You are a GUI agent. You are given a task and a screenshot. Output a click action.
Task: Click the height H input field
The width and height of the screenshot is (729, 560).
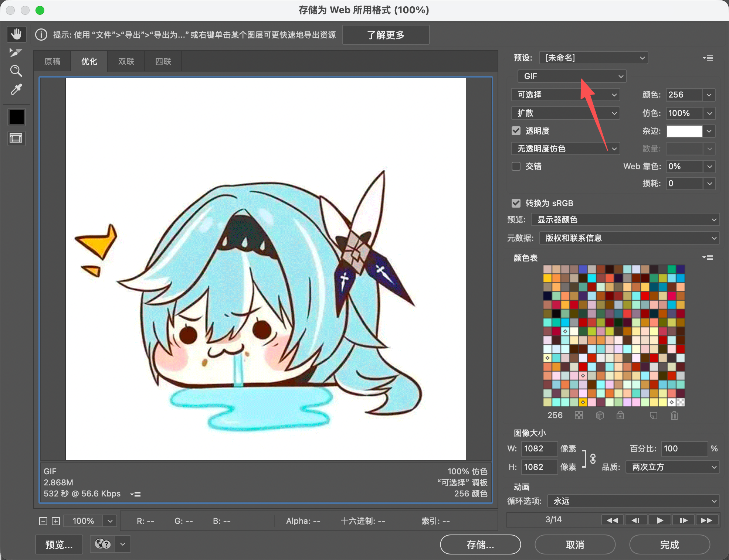click(539, 467)
